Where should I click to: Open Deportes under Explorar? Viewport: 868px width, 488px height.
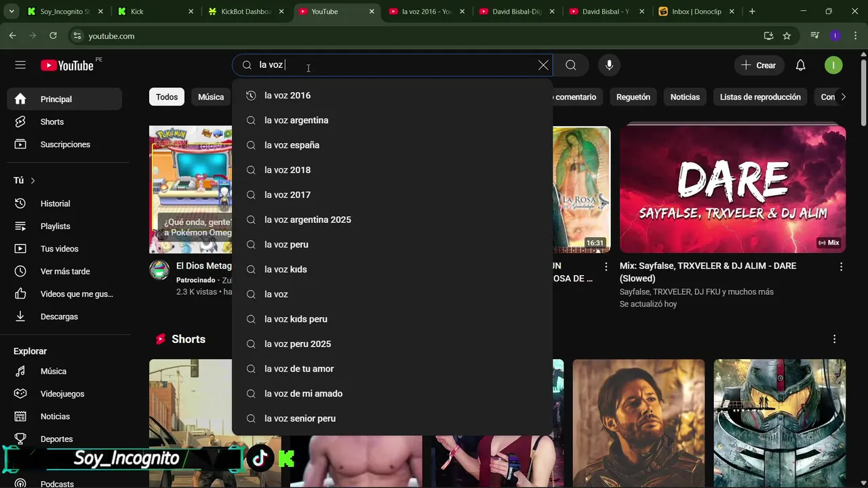point(64,439)
